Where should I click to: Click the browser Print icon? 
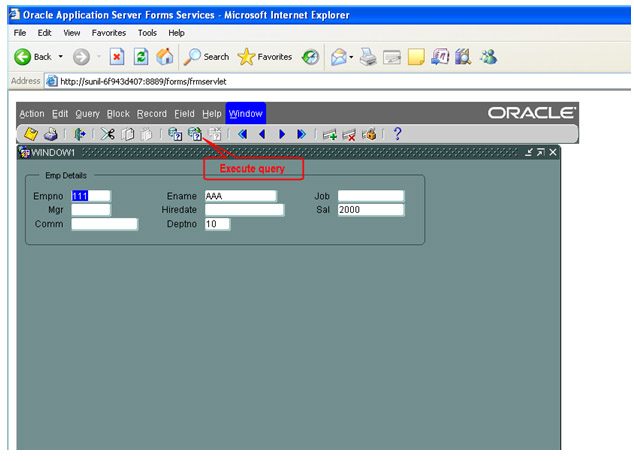tap(368, 57)
